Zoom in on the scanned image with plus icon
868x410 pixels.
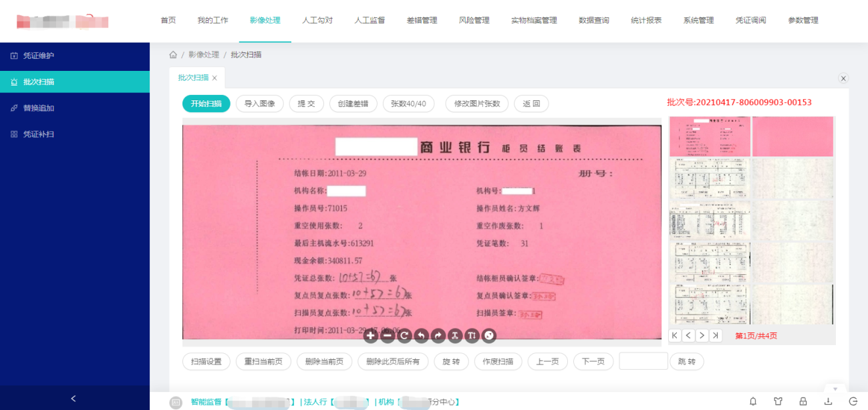[371, 336]
